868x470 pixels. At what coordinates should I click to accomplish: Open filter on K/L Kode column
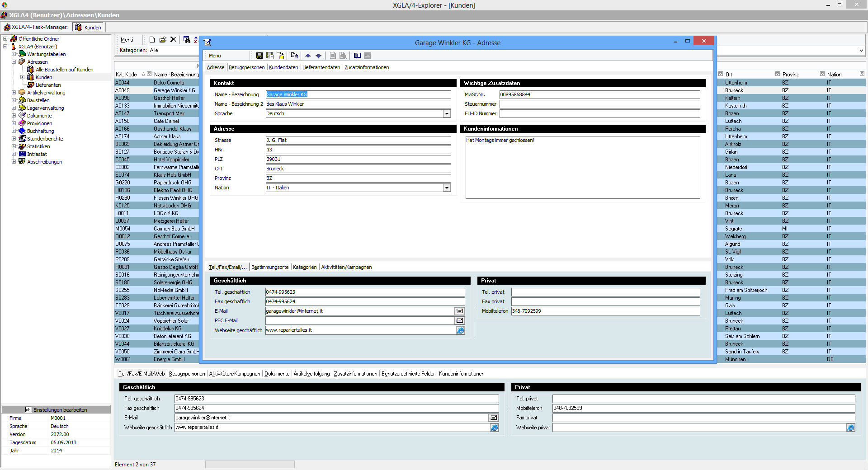(149, 74)
